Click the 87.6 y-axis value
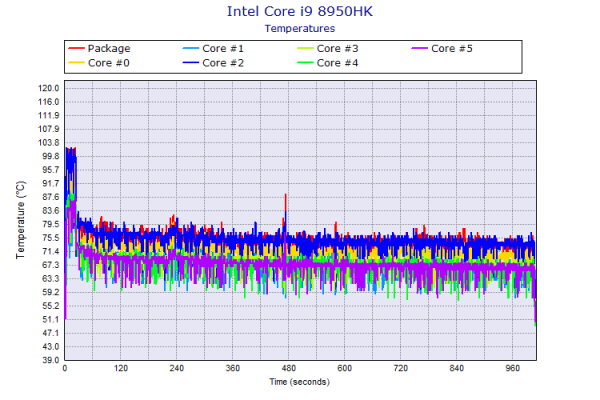The width and height of the screenshot is (600, 400). 51,197
